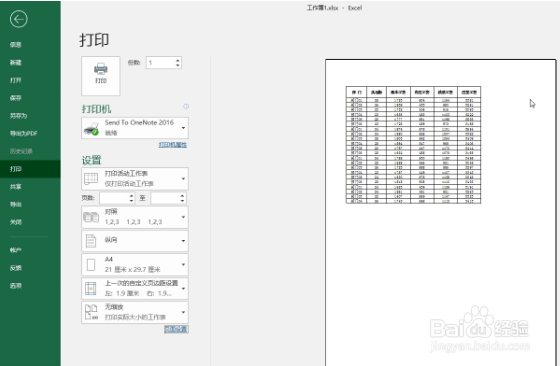Decrease the 'from' page number stepper
The image size is (560, 366).
click(x=131, y=201)
